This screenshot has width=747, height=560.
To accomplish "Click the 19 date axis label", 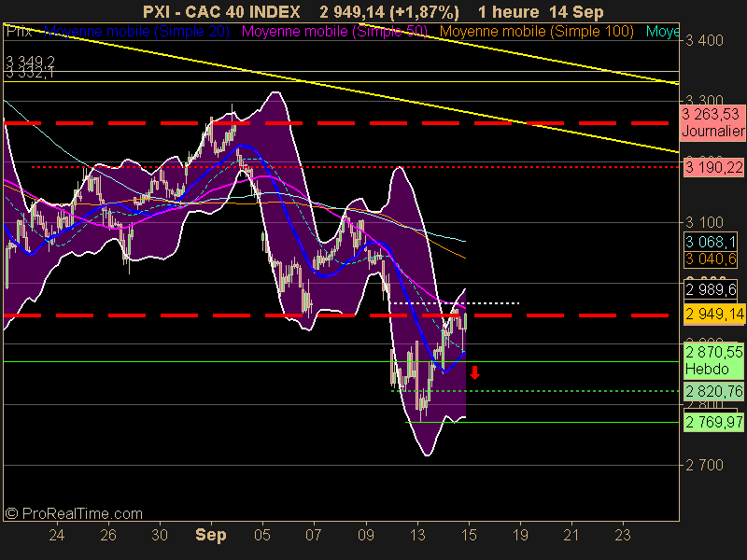I will pyautogui.click(x=520, y=535).
